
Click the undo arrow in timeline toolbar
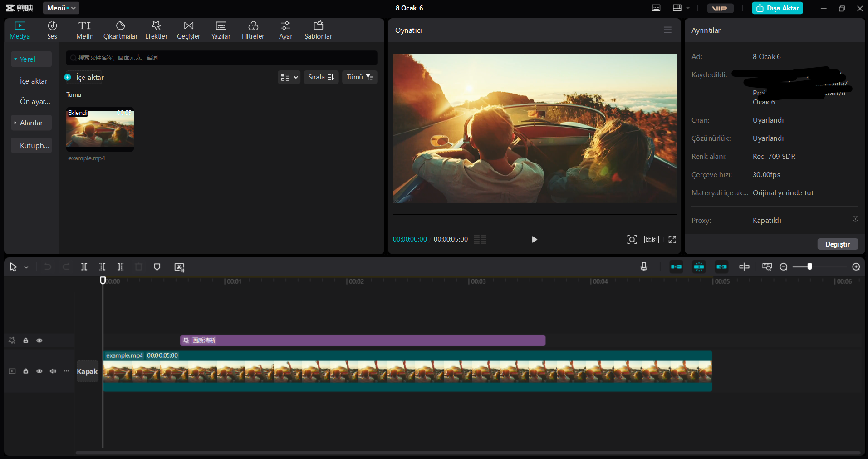pyautogui.click(x=48, y=267)
